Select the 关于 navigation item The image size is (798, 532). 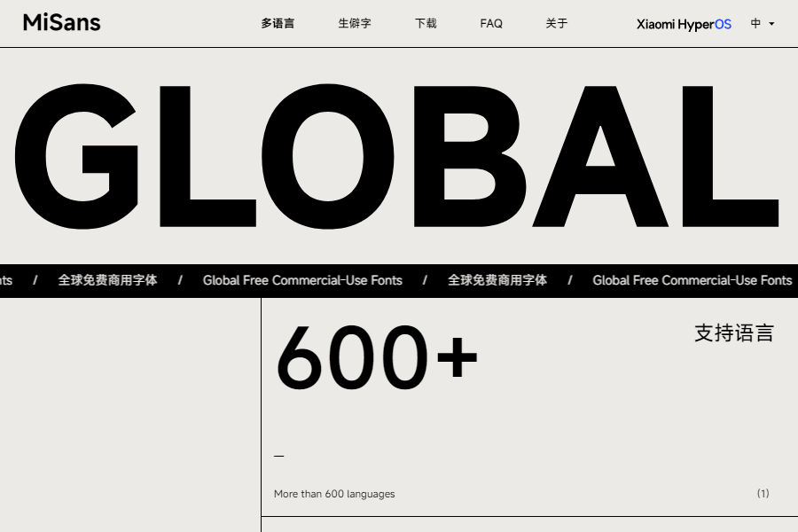557,24
